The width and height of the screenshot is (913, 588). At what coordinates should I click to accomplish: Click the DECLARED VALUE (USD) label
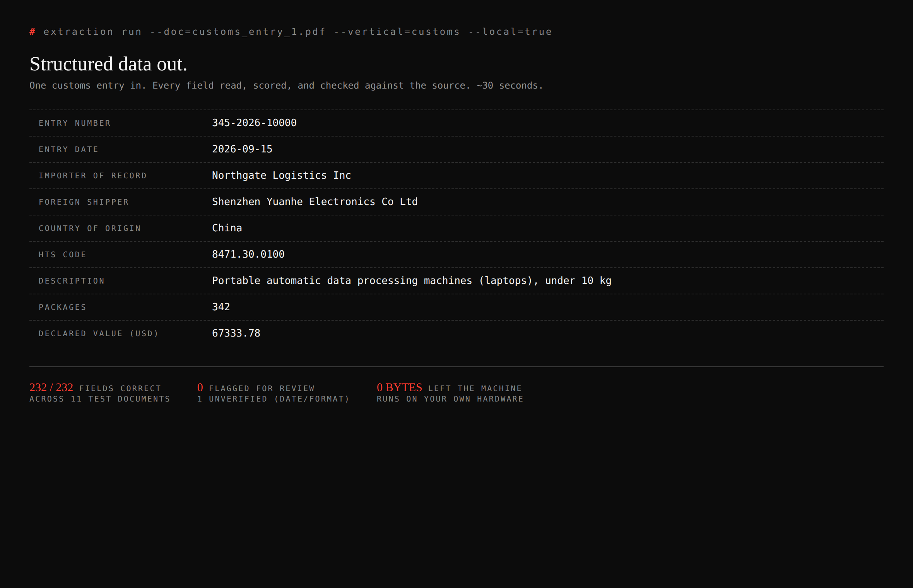click(x=99, y=333)
